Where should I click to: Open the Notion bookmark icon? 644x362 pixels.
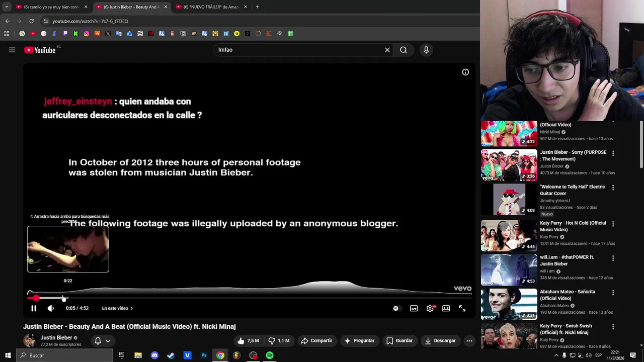[183, 34]
